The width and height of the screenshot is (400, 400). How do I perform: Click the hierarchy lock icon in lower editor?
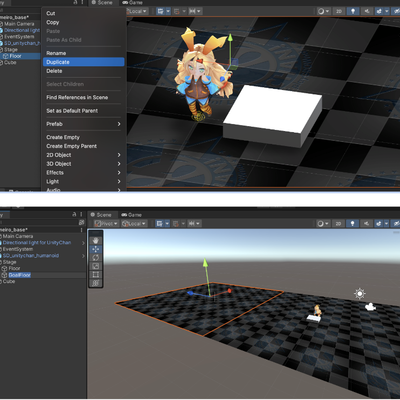coord(74,215)
